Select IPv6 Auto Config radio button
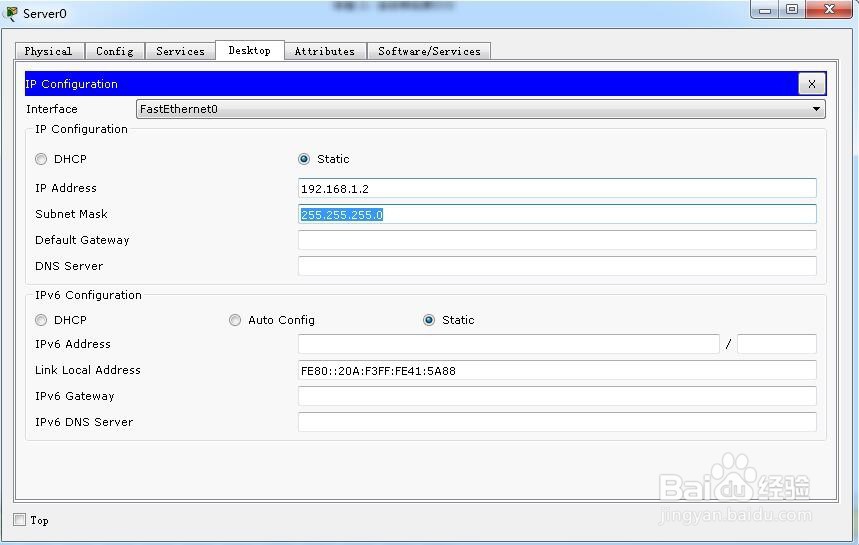This screenshot has height=545, width=859. tap(235, 320)
